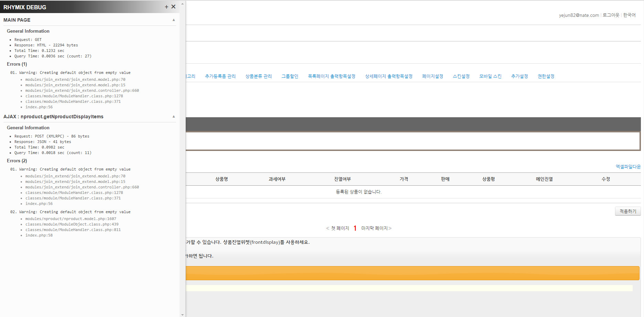Screen dimensions: 644x317
Task: Go to 상세페이지 출력항목설정 tab
Action: point(389,76)
